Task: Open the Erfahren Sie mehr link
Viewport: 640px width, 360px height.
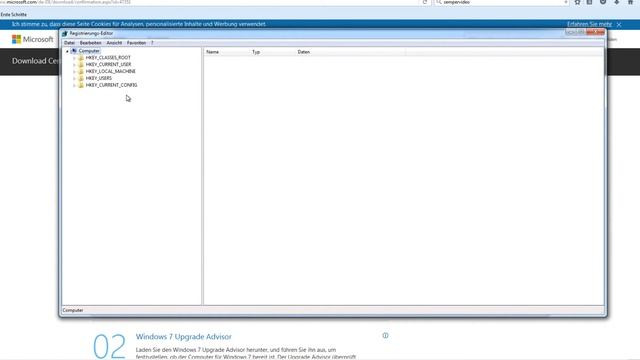Action: click(x=589, y=24)
